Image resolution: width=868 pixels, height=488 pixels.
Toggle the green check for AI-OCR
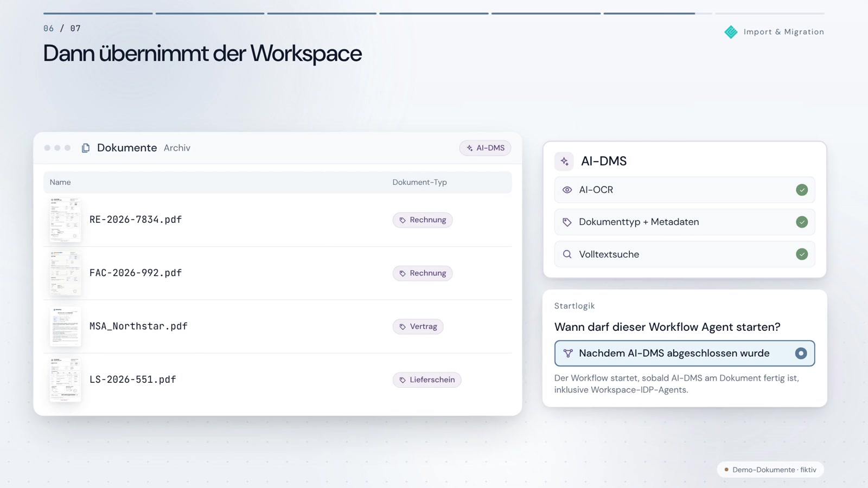(x=802, y=190)
